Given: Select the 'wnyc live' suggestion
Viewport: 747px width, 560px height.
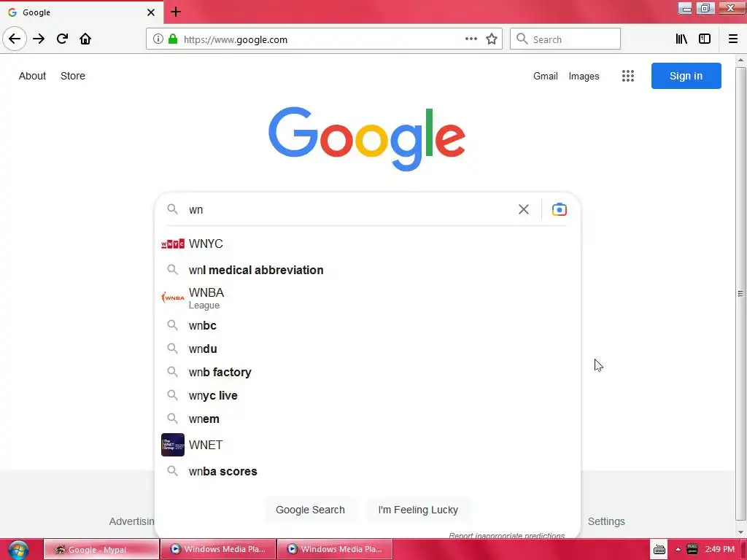Looking at the screenshot, I should point(368,395).
